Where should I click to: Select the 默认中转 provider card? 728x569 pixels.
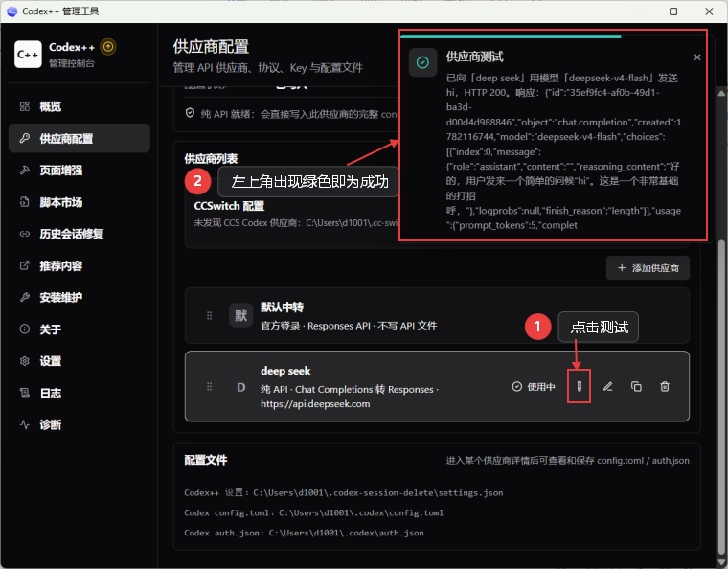[437, 315]
